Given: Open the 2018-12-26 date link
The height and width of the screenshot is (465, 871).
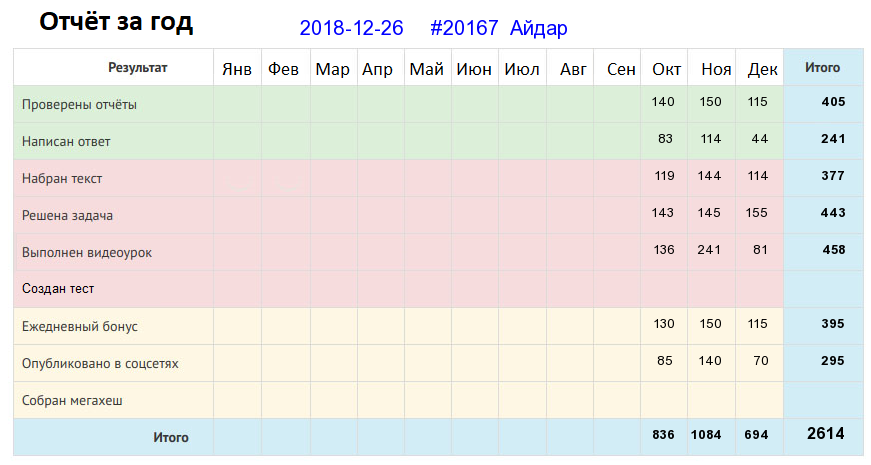Looking at the screenshot, I should 351,28.
